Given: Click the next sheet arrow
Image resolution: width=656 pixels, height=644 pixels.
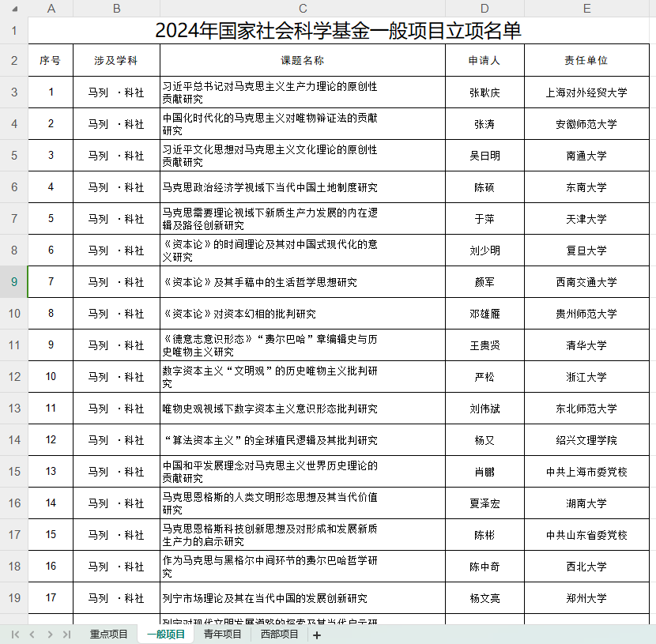Looking at the screenshot, I should 50,635.
